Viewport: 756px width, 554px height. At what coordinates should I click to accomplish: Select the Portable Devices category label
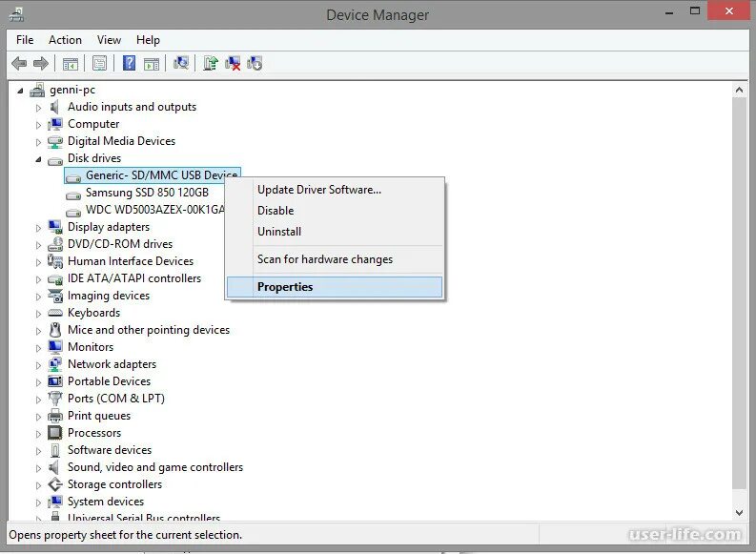109,381
